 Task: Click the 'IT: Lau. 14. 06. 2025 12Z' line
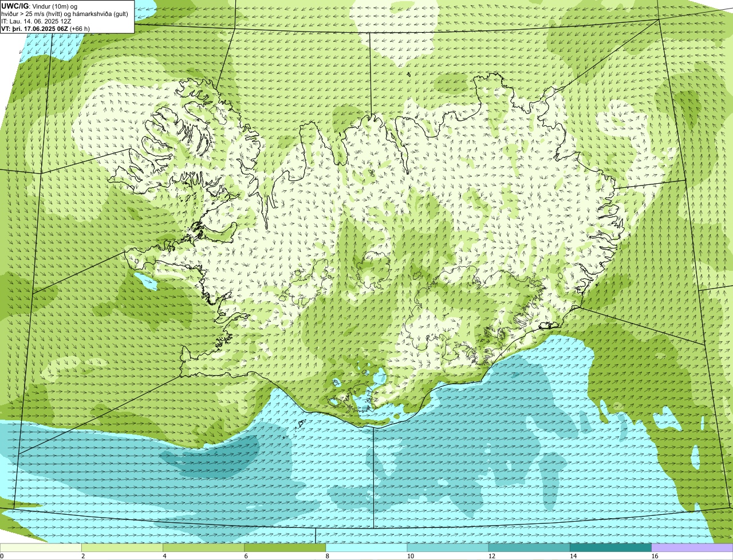36,21
